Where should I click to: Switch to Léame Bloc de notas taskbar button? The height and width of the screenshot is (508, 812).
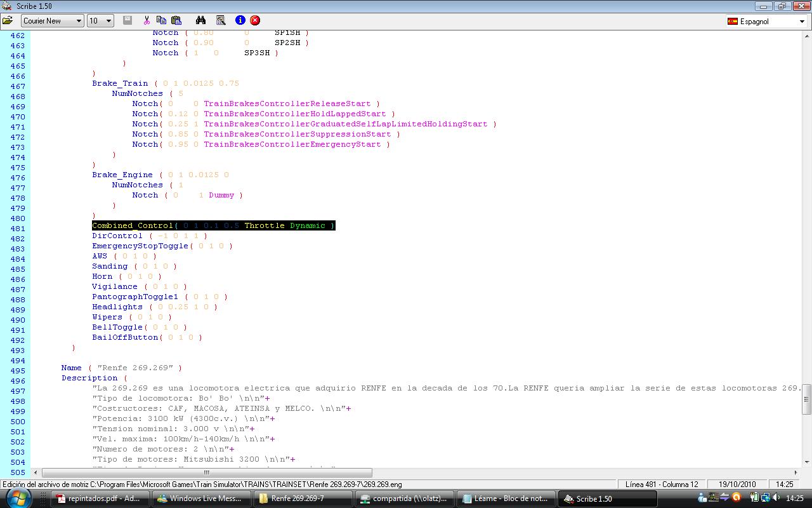pos(506,498)
